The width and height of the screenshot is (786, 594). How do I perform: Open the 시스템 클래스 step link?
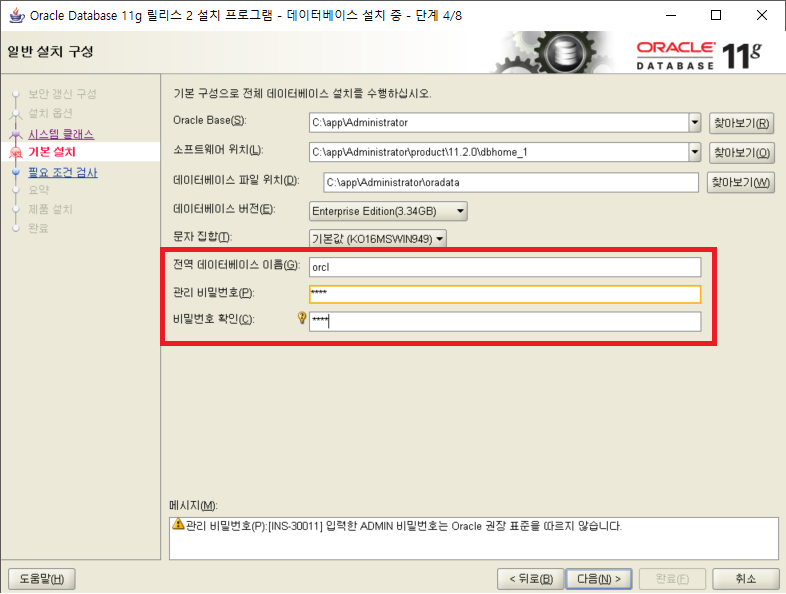[x=61, y=134]
